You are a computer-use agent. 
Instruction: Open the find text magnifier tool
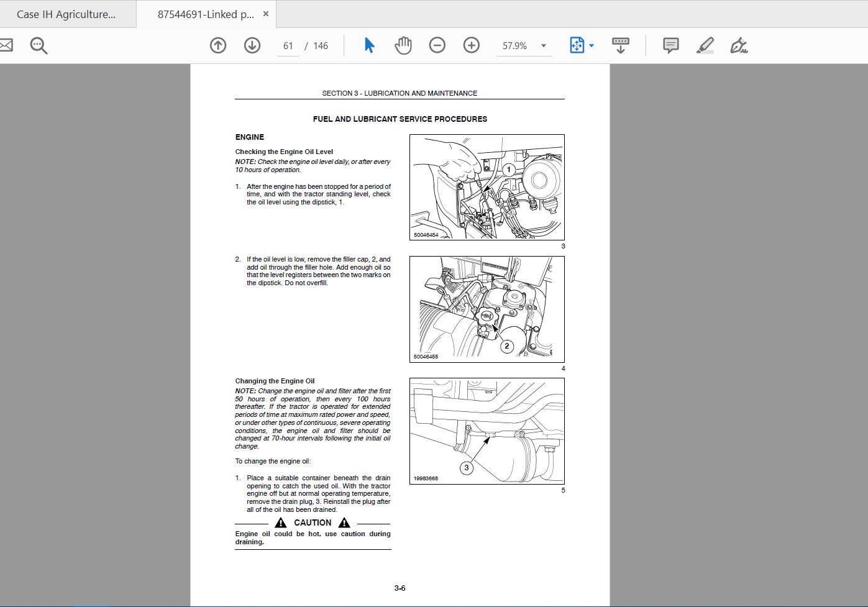point(39,45)
